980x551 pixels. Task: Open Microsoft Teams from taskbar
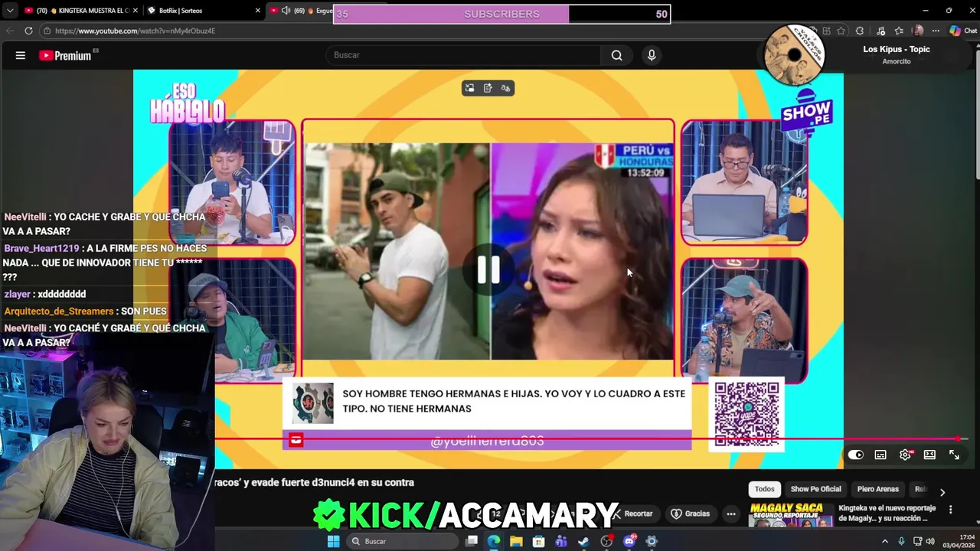[561, 541]
